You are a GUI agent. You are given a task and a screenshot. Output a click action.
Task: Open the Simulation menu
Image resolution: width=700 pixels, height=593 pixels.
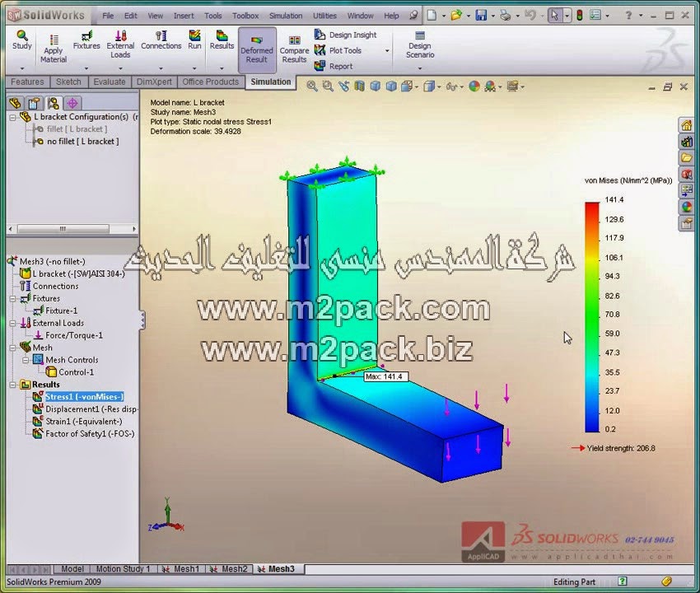pos(286,16)
